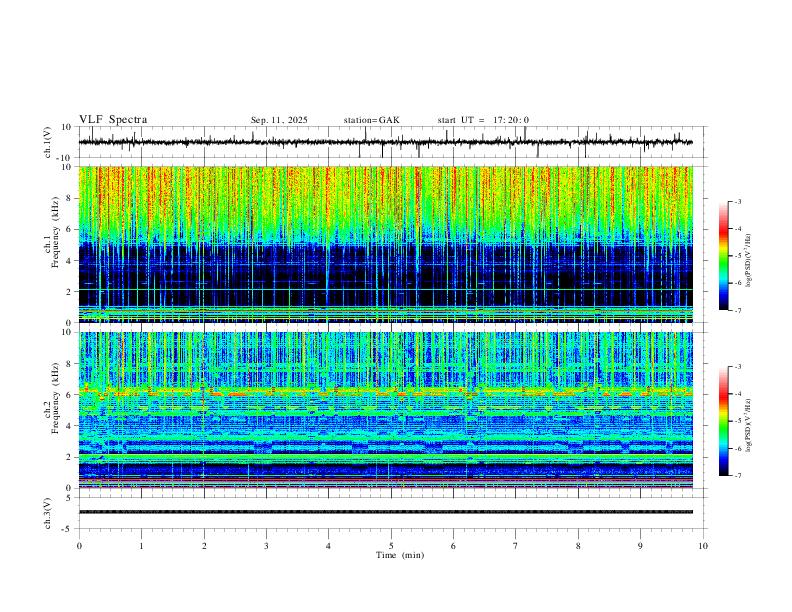Click the ch.2 colorbar "-3" tick value
This screenshot has width=792, height=612.
point(737,367)
